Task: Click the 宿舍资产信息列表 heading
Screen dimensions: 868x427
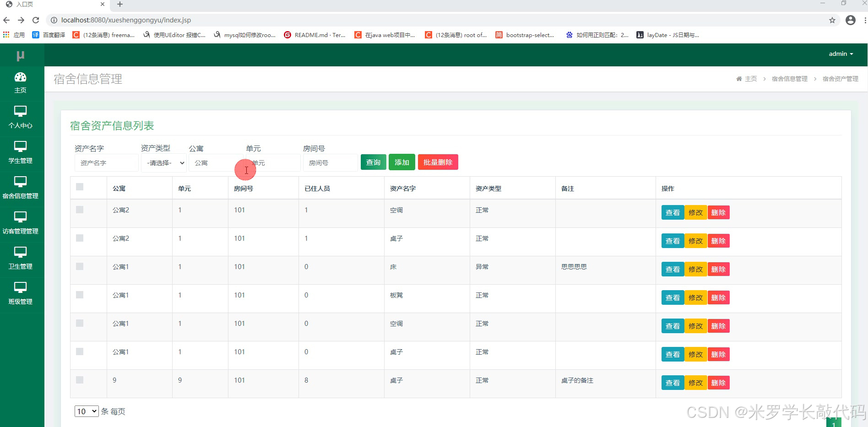Action: (112, 126)
